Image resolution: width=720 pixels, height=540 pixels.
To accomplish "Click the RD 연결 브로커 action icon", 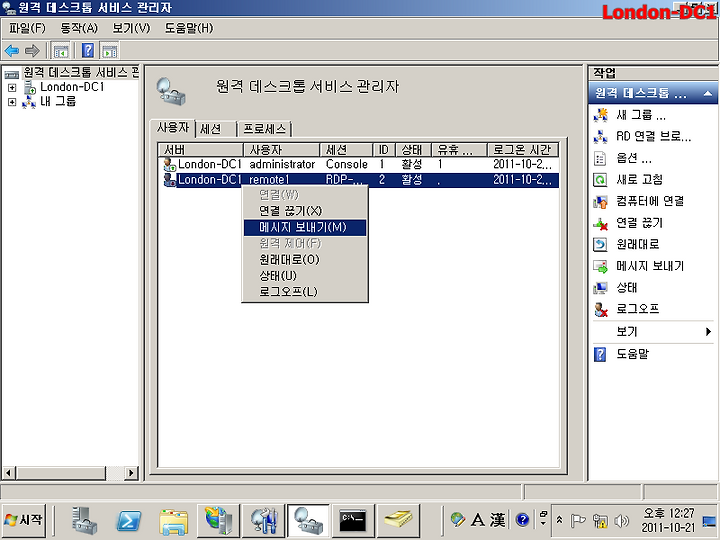I will pyautogui.click(x=601, y=136).
